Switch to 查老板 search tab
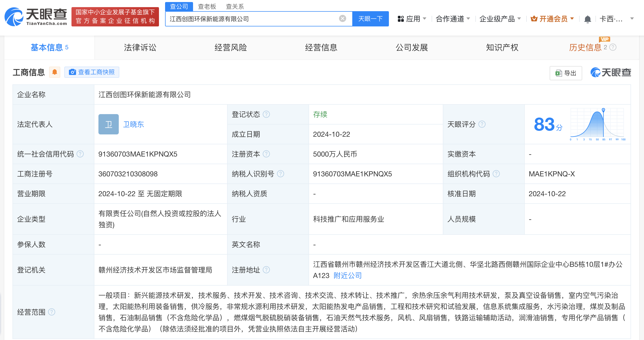Screen dimensions: 644x340 pos(207,6)
